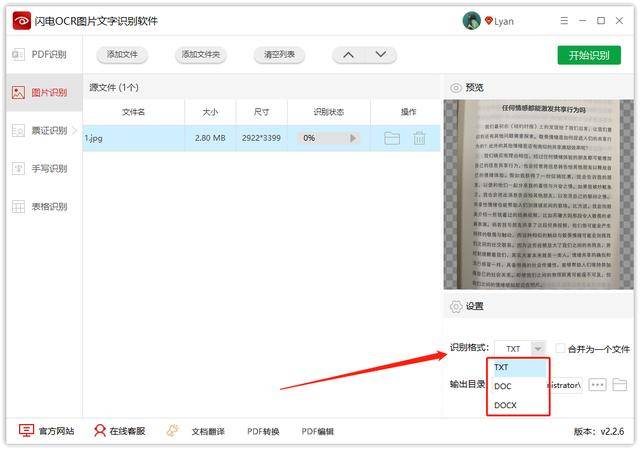Screen dimensions: 640x450
Task: Move file up with the up arrow
Action: pyautogui.click(x=348, y=55)
